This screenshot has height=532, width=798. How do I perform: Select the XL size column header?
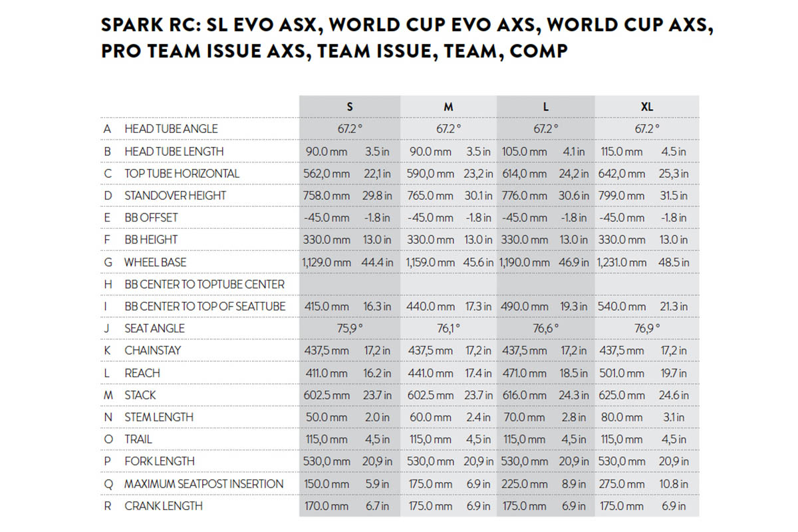point(646,106)
